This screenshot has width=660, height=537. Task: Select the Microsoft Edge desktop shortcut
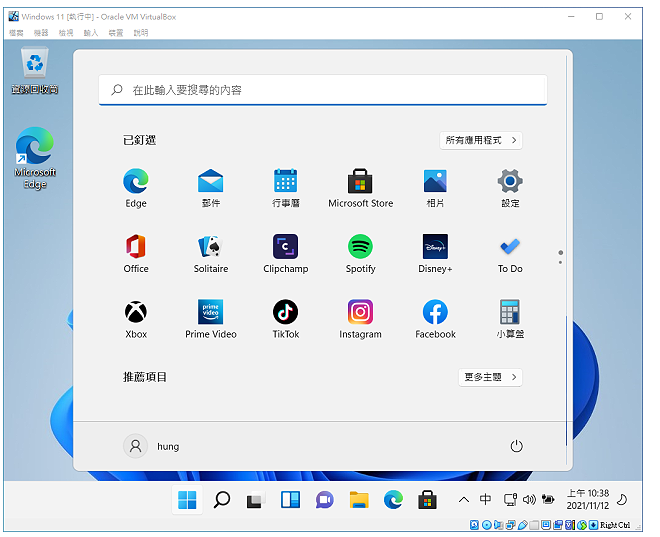[x=35, y=158]
